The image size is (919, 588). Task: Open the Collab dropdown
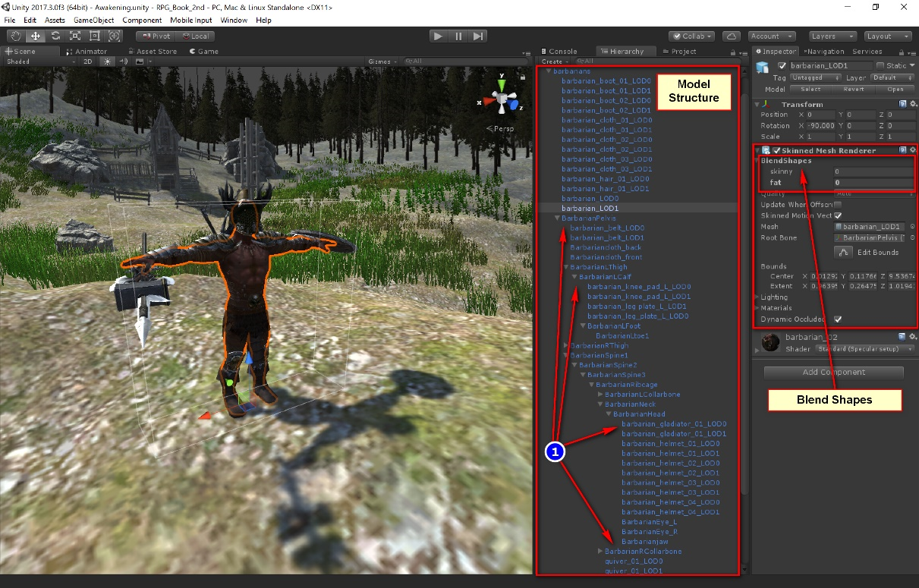pos(692,36)
